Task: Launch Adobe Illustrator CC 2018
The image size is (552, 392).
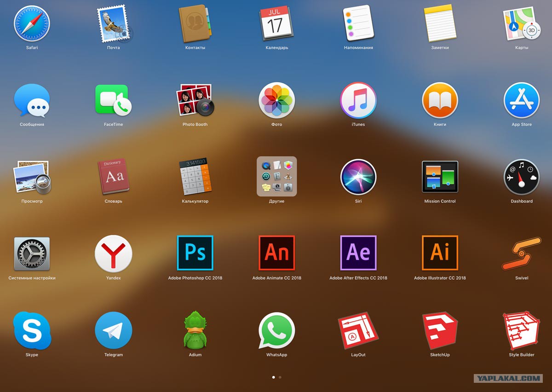Action: [440, 253]
